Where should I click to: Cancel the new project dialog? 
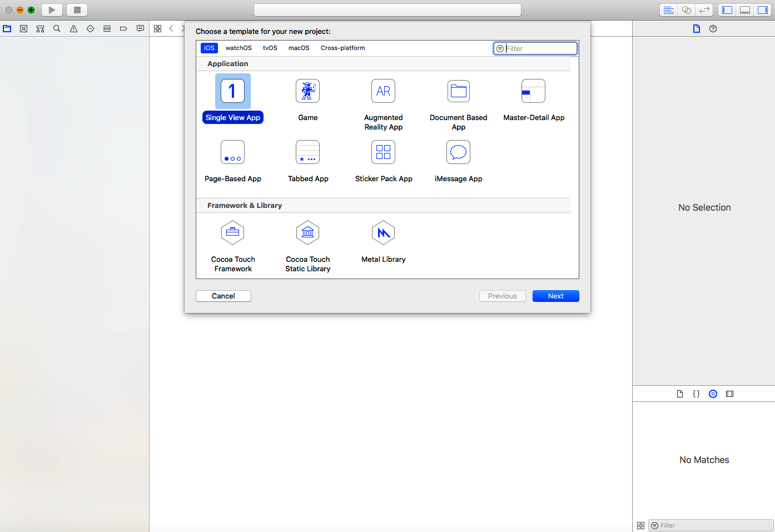click(223, 296)
